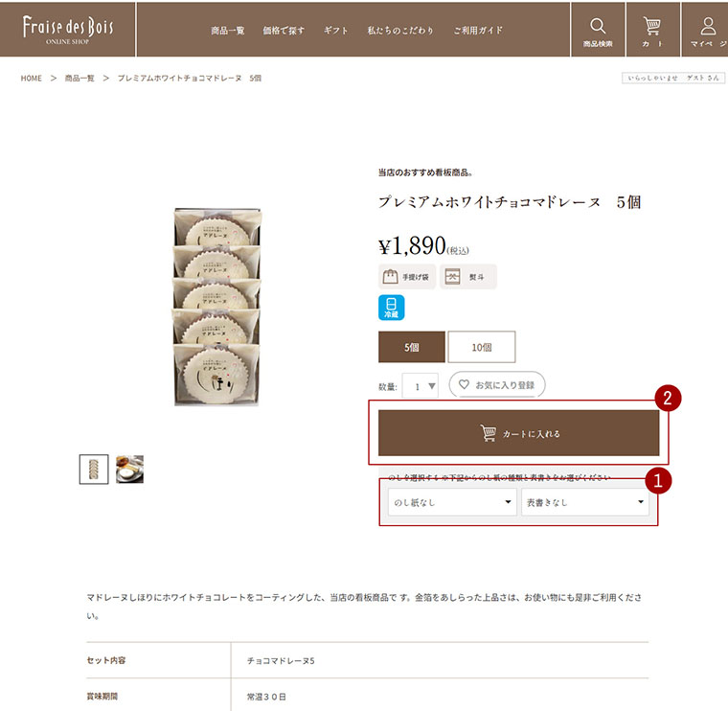
Task: Open the ギフト navigation menu item
Action: pyautogui.click(x=335, y=31)
